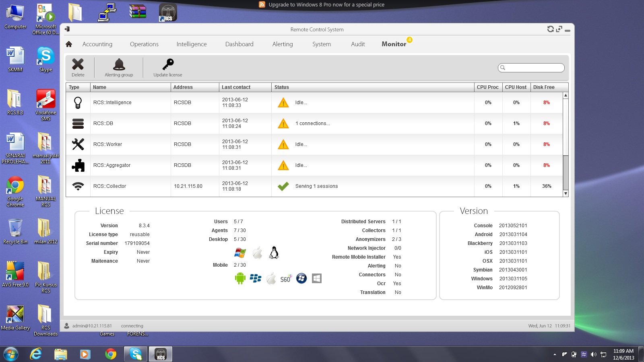The height and width of the screenshot is (362, 644).
Task: Click warning triangle in RCS::DB row
Action: tap(283, 123)
